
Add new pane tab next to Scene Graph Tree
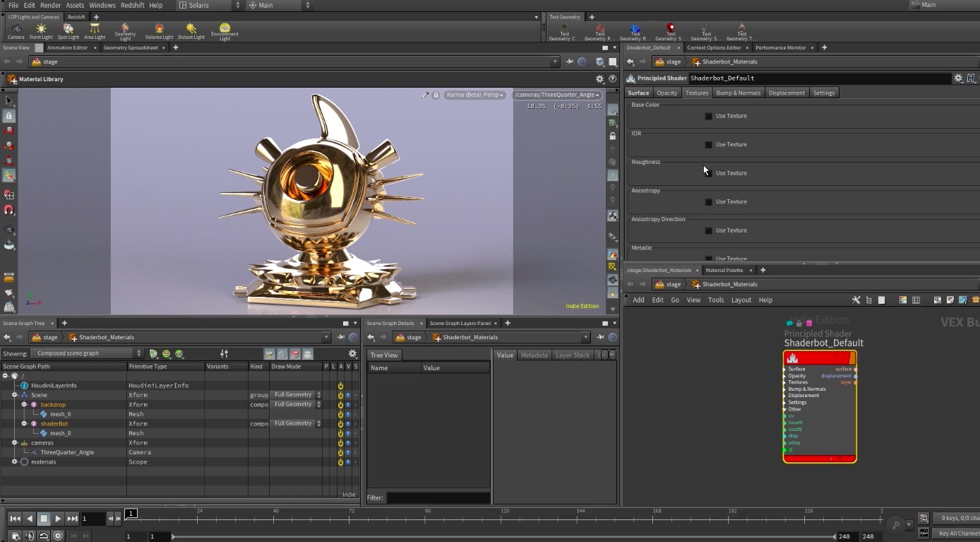pos(64,323)
